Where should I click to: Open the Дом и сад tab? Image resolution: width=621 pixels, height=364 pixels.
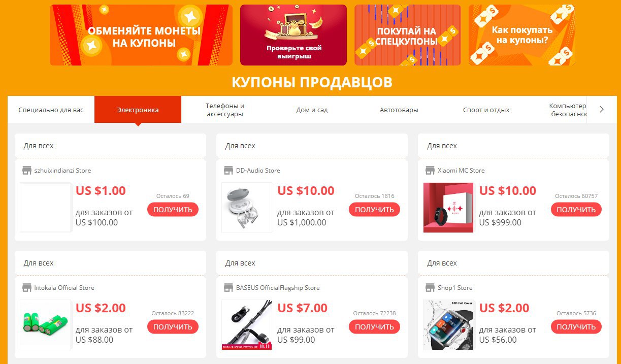click(x=312, y=110)
